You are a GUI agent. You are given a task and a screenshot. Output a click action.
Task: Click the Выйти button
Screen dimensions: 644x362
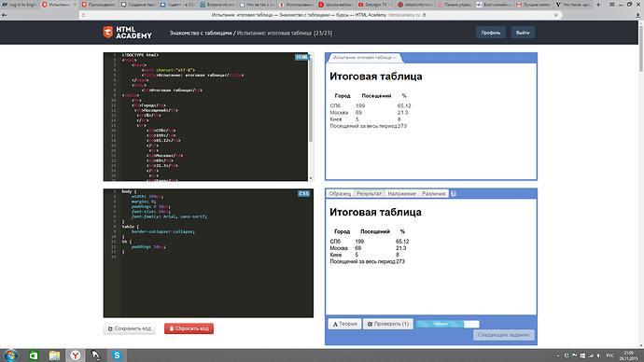coord(523,33)
